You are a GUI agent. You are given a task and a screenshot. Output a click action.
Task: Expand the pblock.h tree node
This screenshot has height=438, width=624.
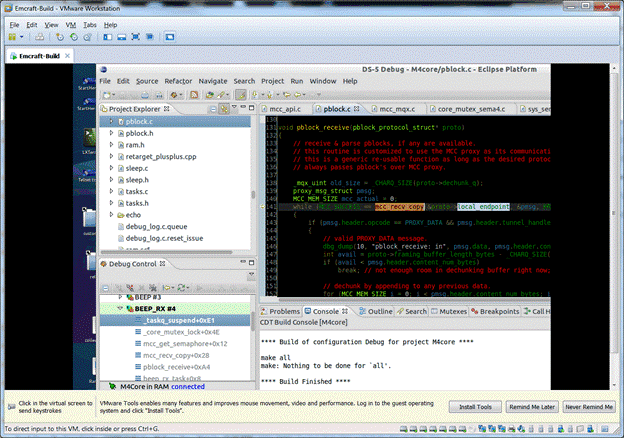tap(112, 132)
